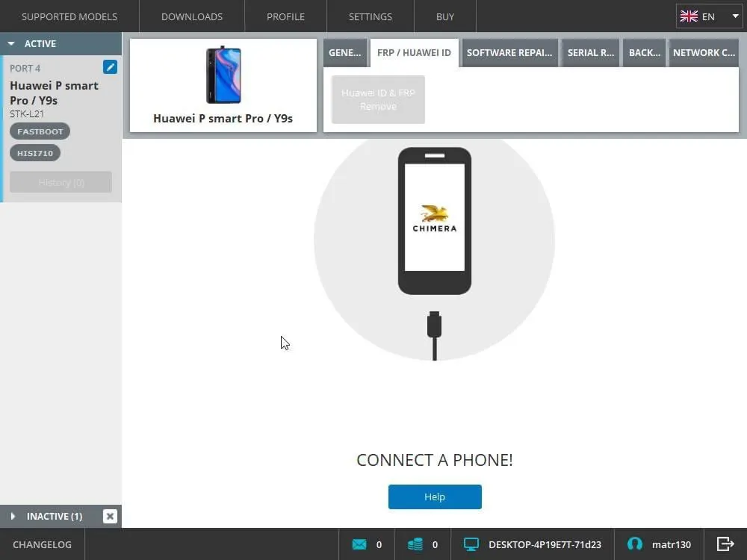
Task: Click the logout exit icon
Action: pyautogui.click(x=725, y=544)
